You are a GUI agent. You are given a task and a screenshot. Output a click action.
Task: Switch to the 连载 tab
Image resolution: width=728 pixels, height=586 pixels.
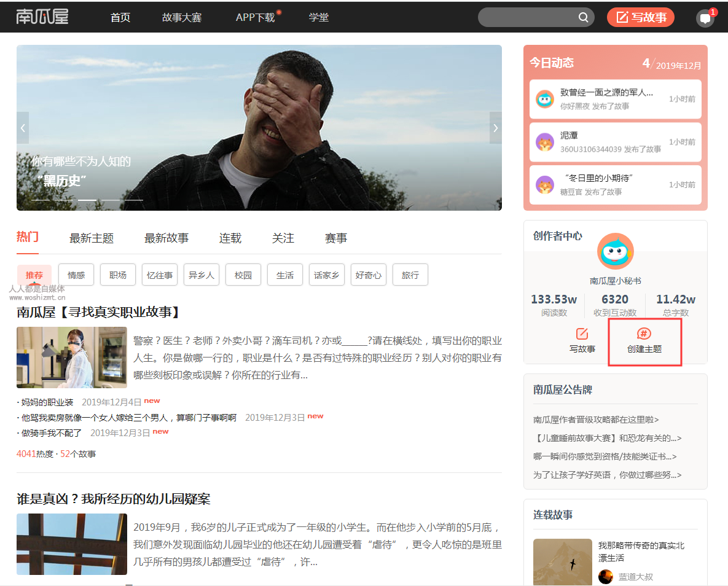pos(230,238)
